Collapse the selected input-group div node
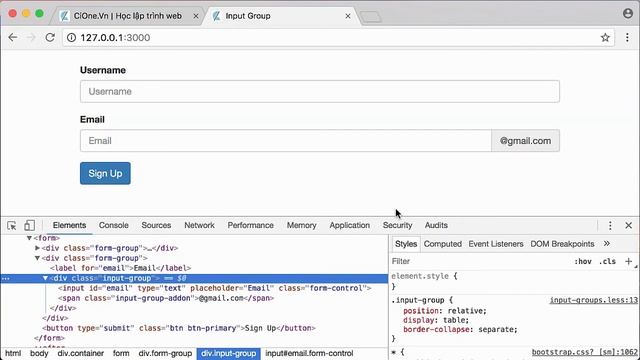Screen dimensions: 640x360 [45, 278]
